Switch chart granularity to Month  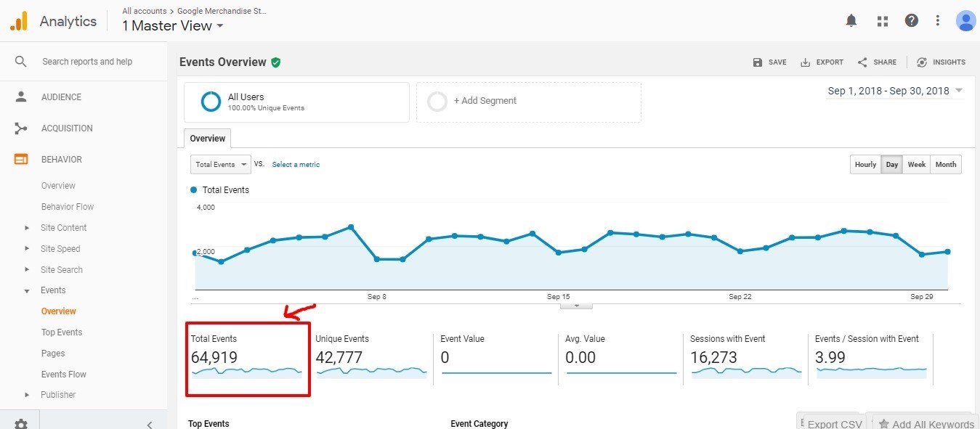click(945, 165)
